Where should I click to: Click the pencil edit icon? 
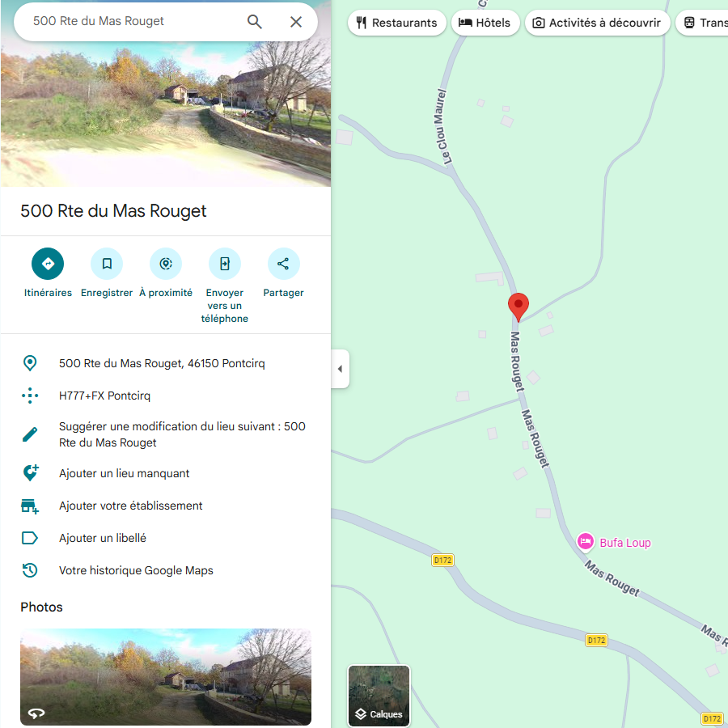tap(30, 434)
